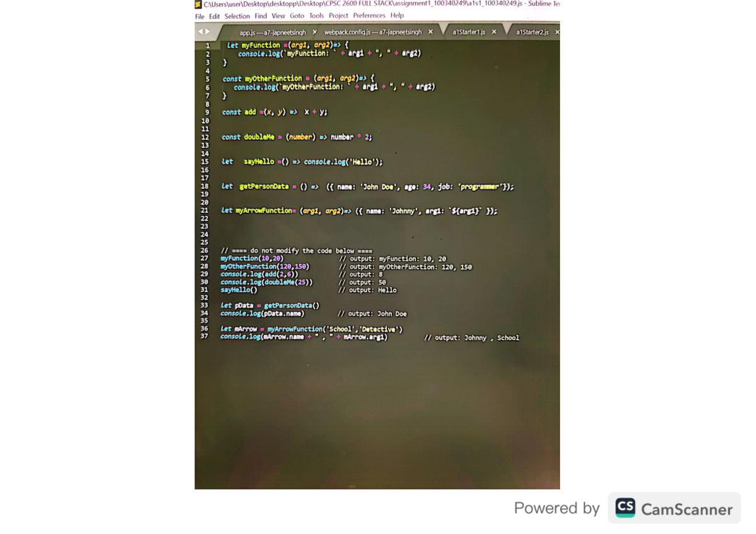Click the tab scroll right arrow
The width and height of the screenshot is (756, 534).
(207, 31)
